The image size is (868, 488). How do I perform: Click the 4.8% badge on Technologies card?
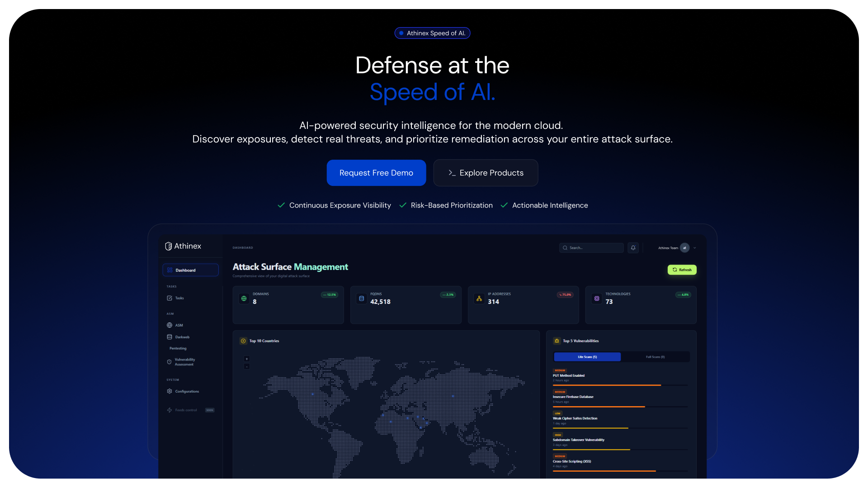coord(683,295)
